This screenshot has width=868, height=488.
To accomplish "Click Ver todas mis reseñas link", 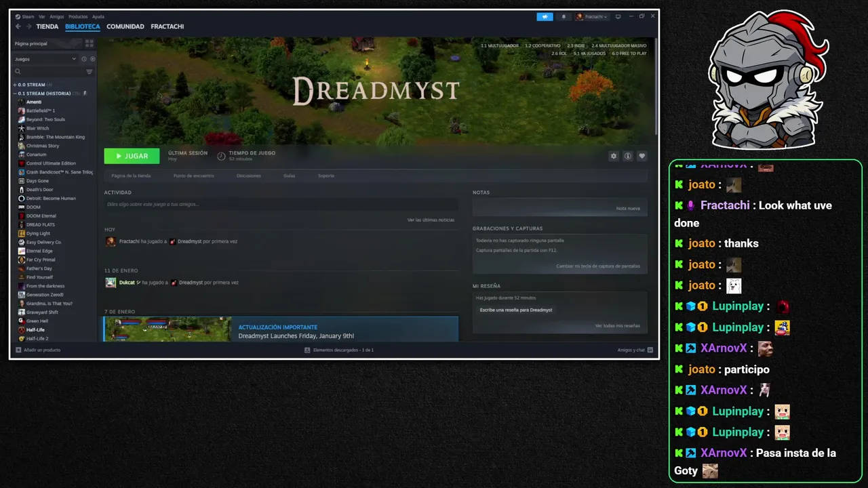I will 618,325.
